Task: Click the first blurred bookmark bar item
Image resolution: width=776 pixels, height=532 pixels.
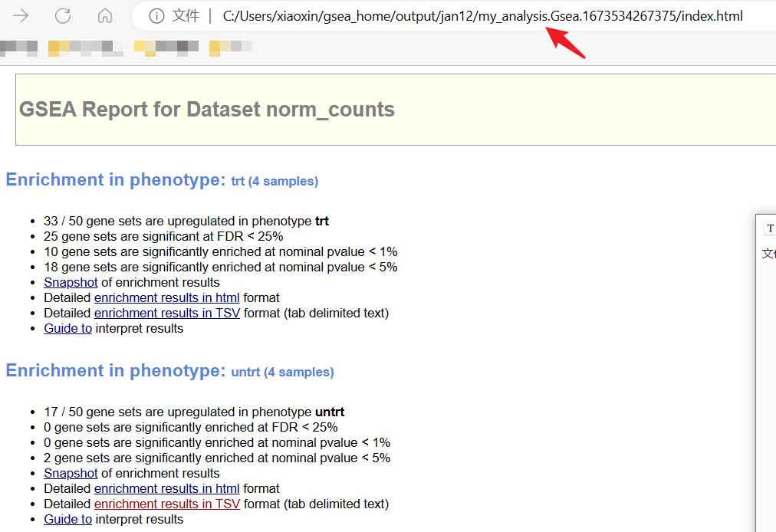Action: click(18, 48)
